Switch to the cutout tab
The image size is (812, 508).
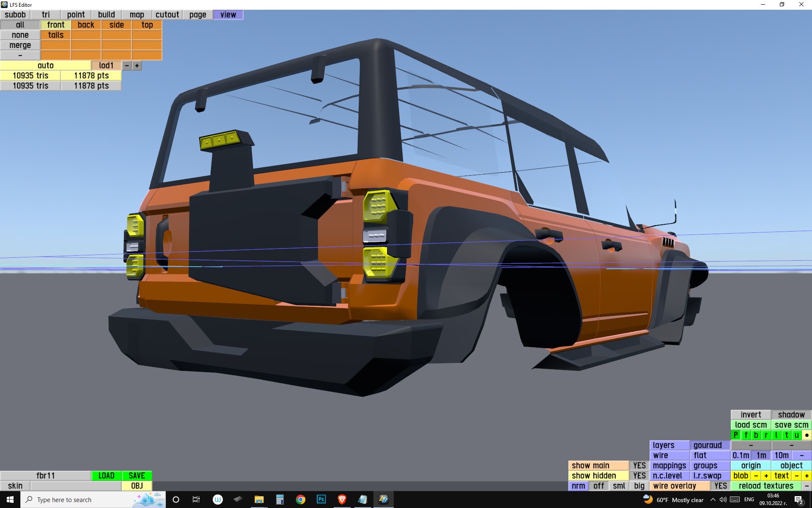coord(167,15)
